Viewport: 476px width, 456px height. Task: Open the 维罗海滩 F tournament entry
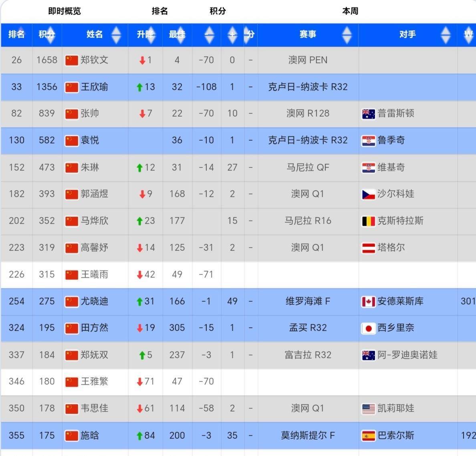[x=308, y=301]
